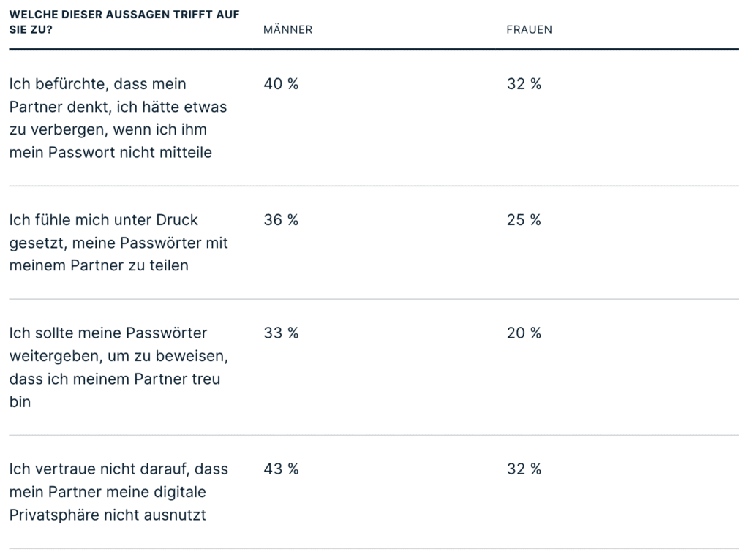Click the 32 % Frauen value in the first row
Image resolution: width=749 pixels, height=560 pixels.
[x=524, y=84]
